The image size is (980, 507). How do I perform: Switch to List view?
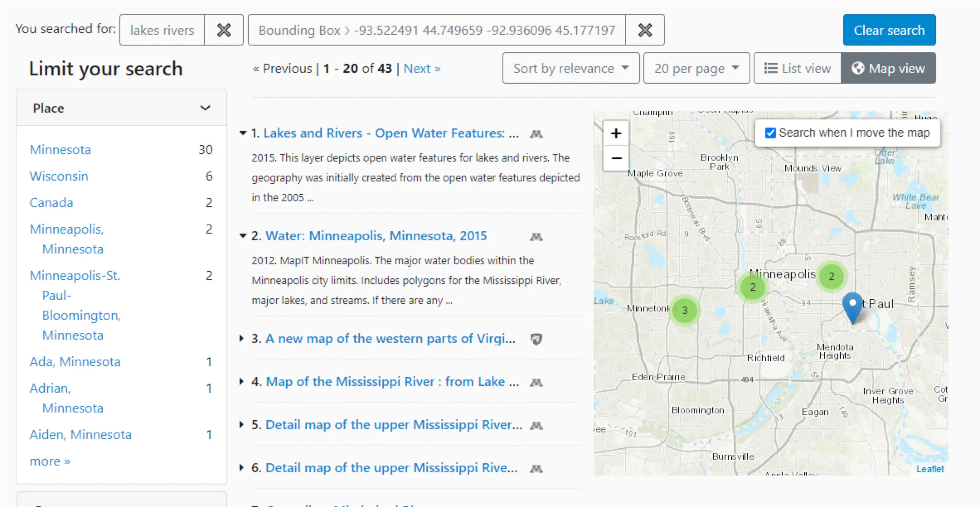click(x=797, y=68)
